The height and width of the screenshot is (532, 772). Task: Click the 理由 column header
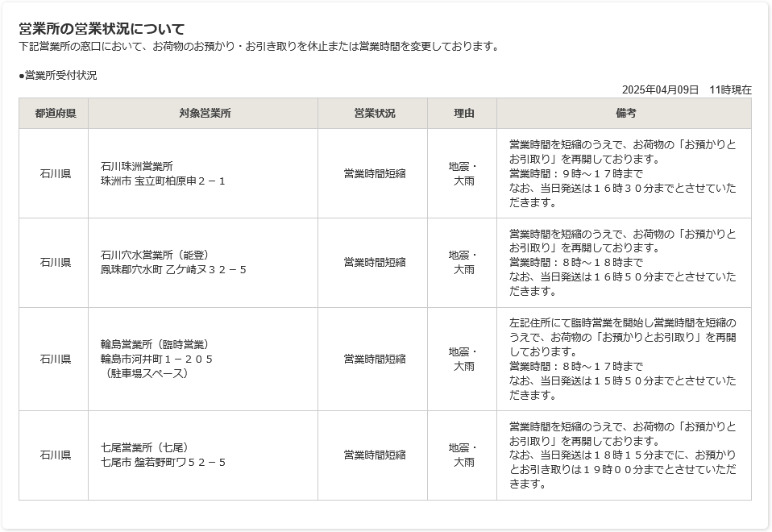click(463, 114)
